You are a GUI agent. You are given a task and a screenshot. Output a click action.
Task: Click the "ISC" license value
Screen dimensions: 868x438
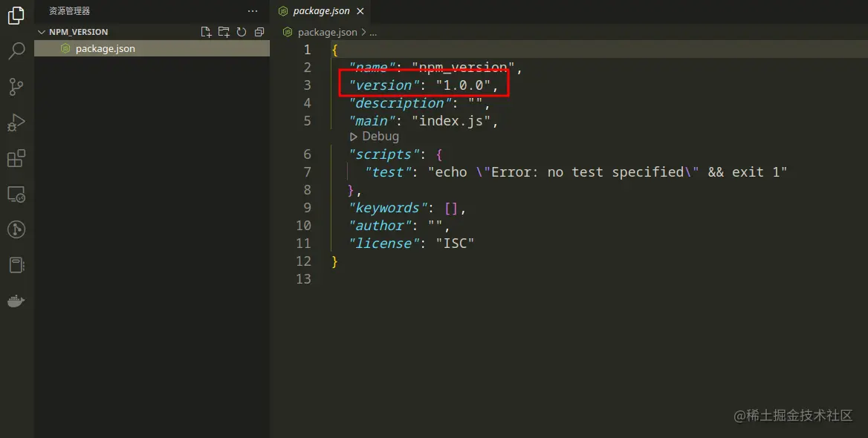[x=455, y=243]
